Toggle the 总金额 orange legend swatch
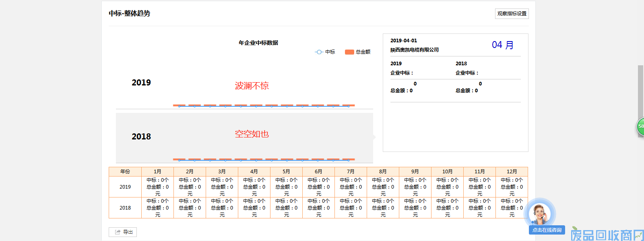 [349, 52]
